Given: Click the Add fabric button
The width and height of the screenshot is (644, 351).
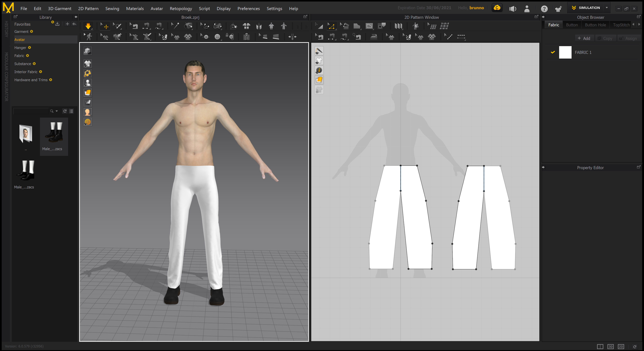Looking at the screenshot, I should pos(584,38).
